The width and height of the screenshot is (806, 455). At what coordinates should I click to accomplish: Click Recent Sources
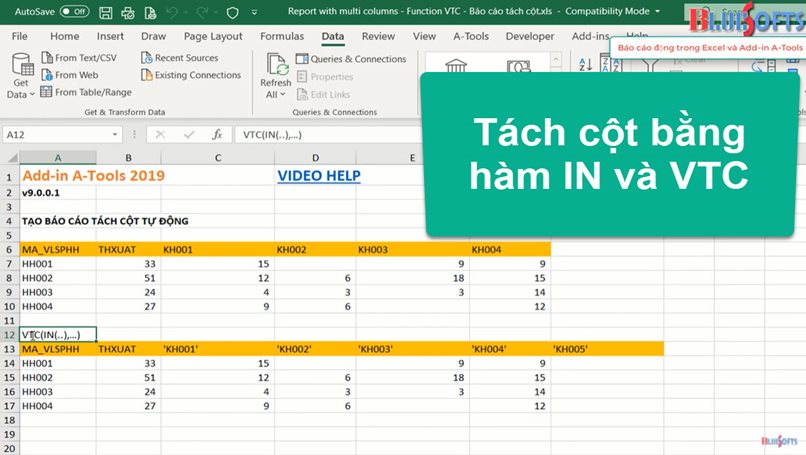pos(180,58)
